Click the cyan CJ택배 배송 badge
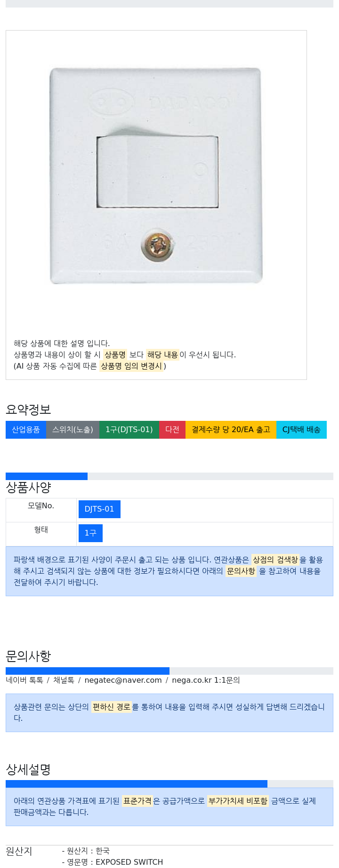The width and height of the screenshot is (339, 868). [x=301, y=430]
